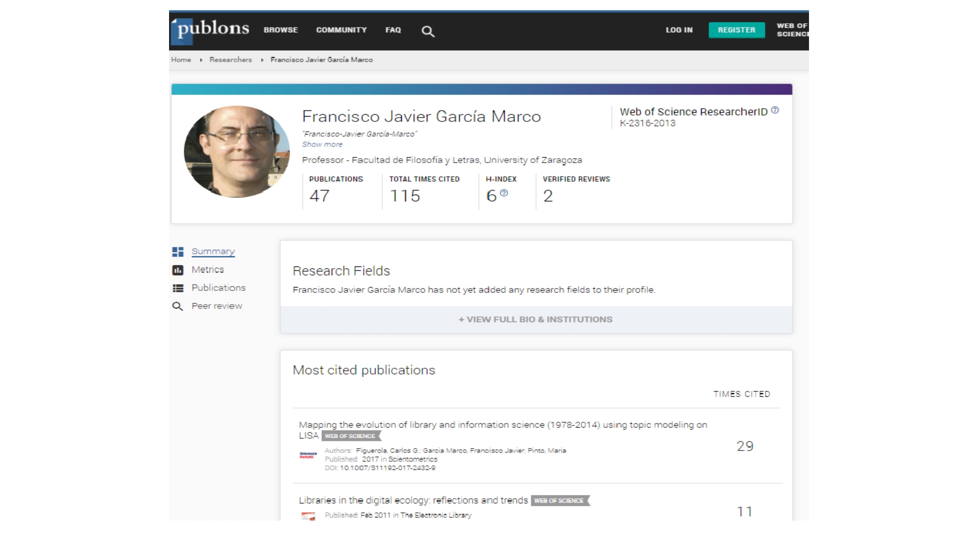
Task: Go to FAQ page
Action: click(393, 30)
